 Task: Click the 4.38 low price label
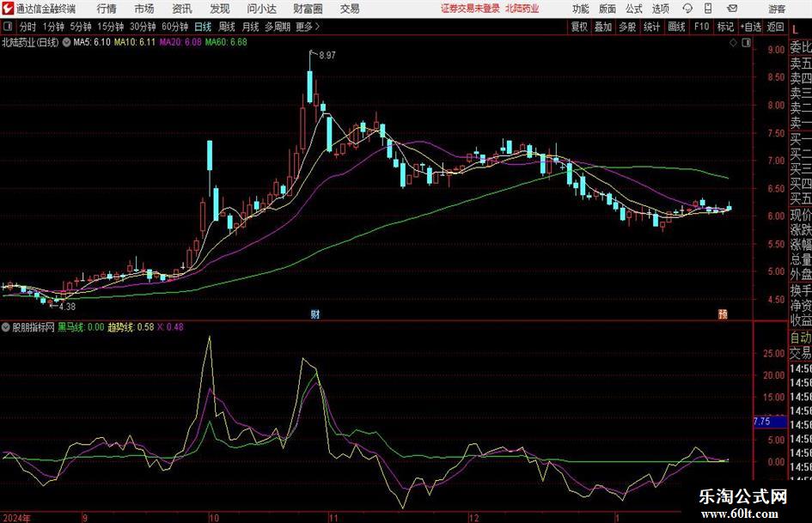pos(67,307)
